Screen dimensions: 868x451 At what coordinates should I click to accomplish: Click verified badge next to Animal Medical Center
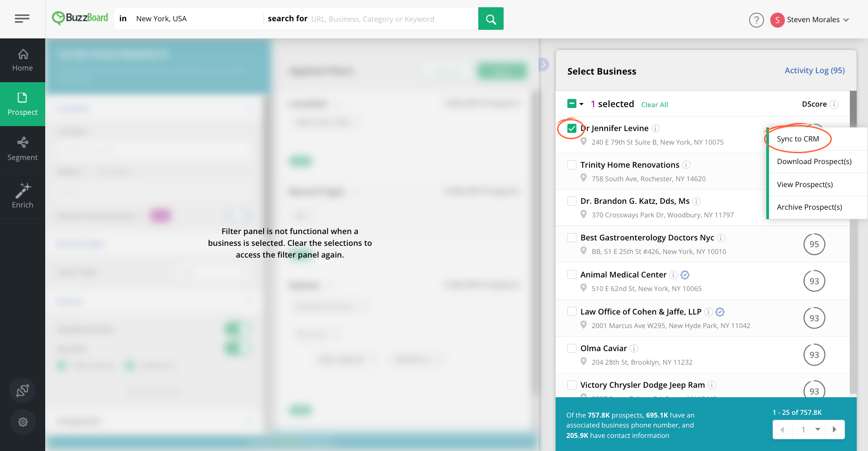coord(685,275)
